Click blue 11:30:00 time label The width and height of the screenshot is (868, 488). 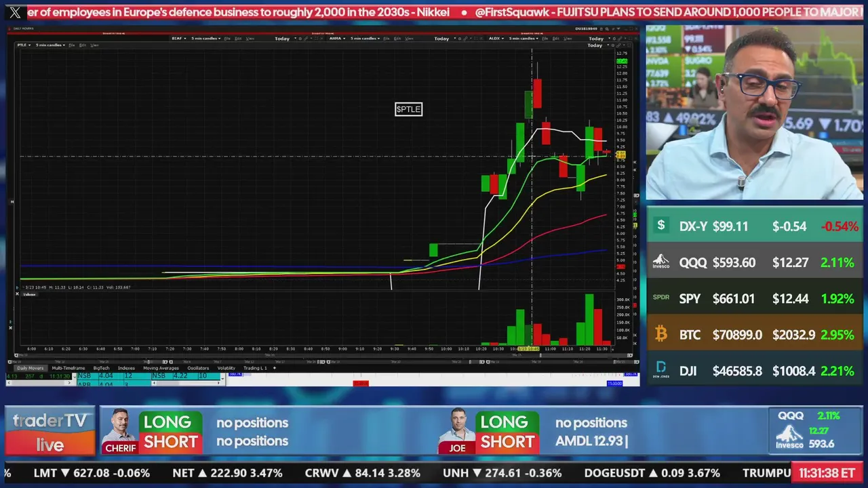pyautogui.click(x=614, y=384)
